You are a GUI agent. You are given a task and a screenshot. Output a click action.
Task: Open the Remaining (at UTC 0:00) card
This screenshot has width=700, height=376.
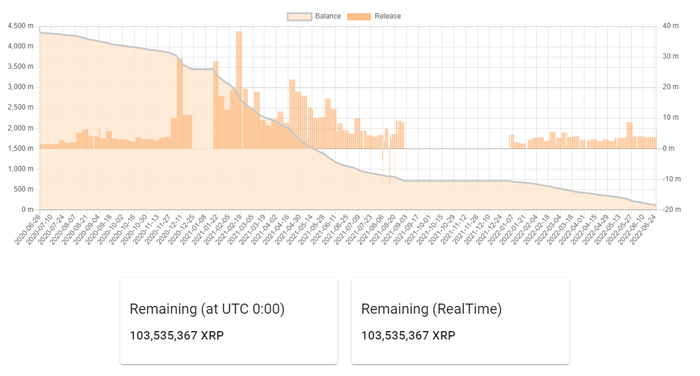pyautogui.click(x=229, y=321)
